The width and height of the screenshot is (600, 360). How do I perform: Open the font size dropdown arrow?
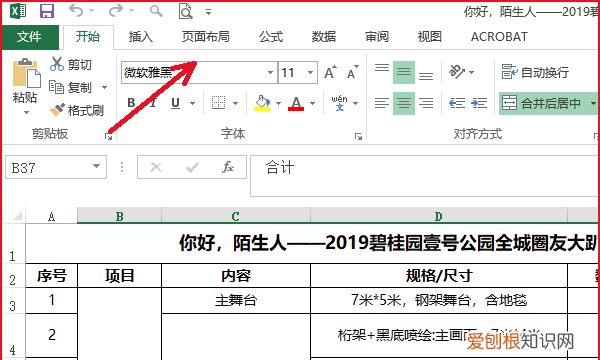click(311, 72)
